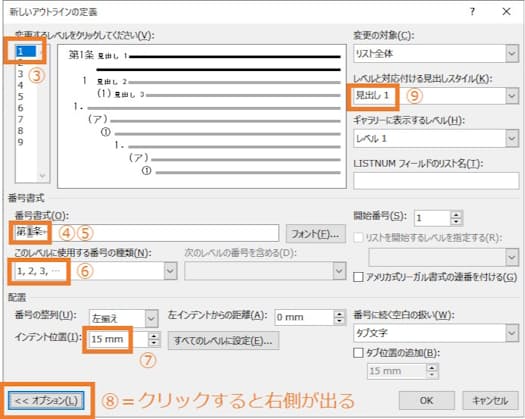525x419 pixels.
Task: Select level 7 in level list
Action: [x=21, y=120]
